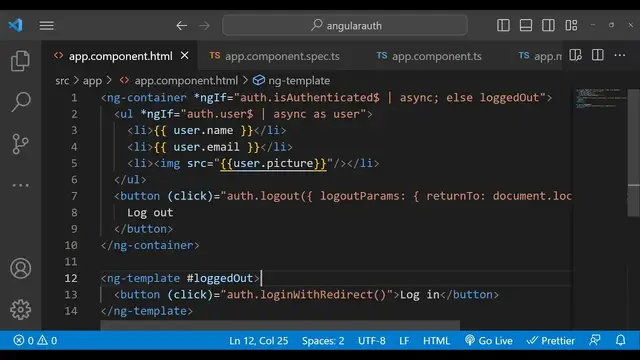This screenshot has height=360, width=640.
Task: Click the errors and warnings count
Action: tap(35, 340)
